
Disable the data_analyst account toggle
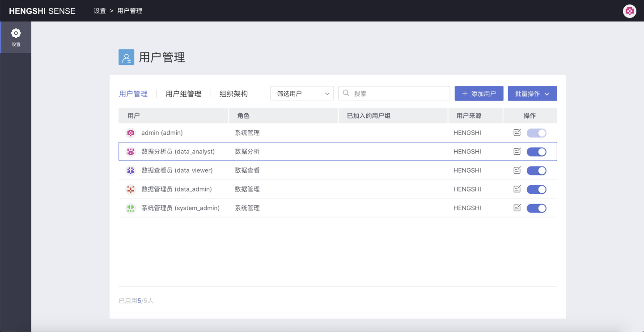(x=536, y=152)
